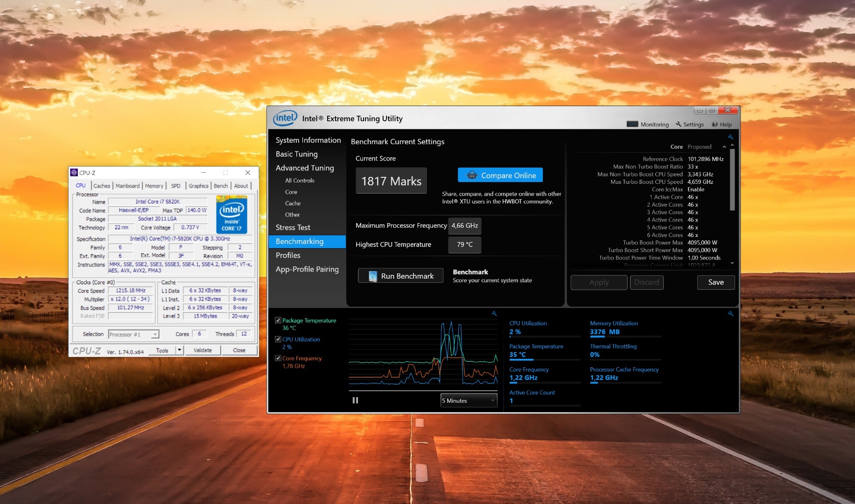Click Turbo Boost Power Max 4095,000 W value
Screen dimensions: 855x504
coord(702,243)
